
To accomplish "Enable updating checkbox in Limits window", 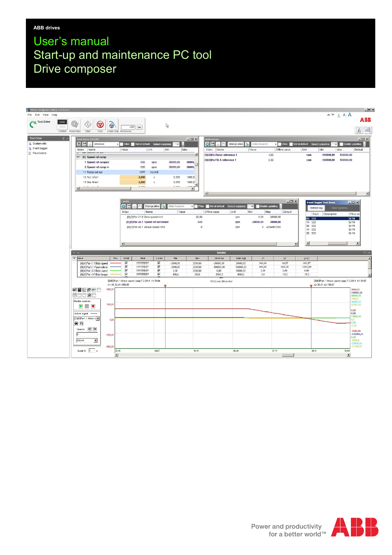I will coord(258,207).
